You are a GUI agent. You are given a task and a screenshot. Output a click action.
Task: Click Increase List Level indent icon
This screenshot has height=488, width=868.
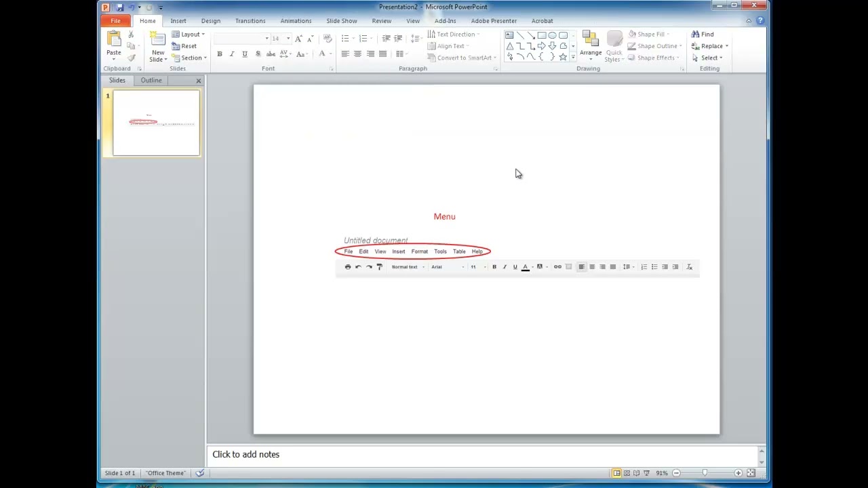click(x=398, y=39)
